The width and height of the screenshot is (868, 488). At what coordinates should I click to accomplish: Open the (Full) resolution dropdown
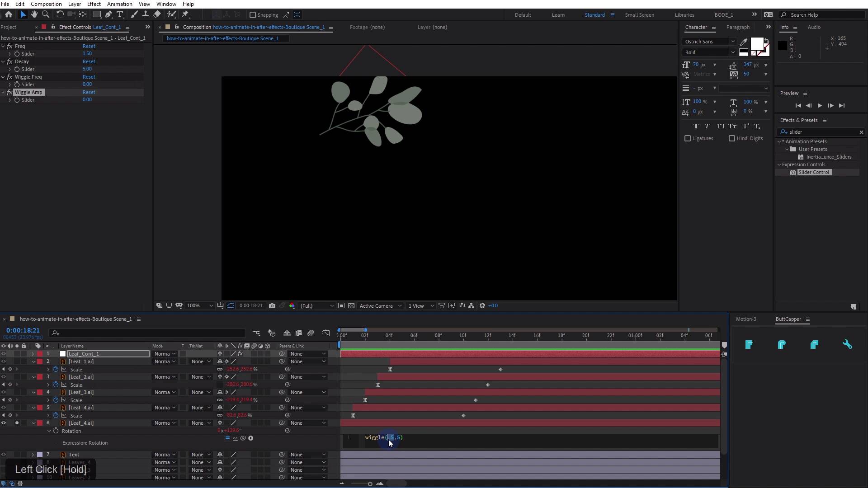pyautogui.click(x=317, y=306)
